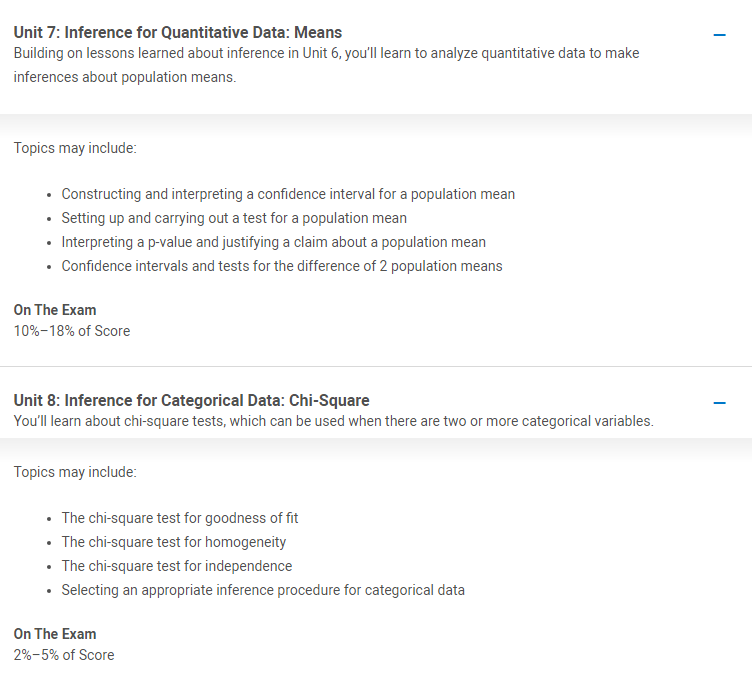Click the chi-square goodness of fit topic
Viewport: 752px width, 689px height.
coord(180,518)
